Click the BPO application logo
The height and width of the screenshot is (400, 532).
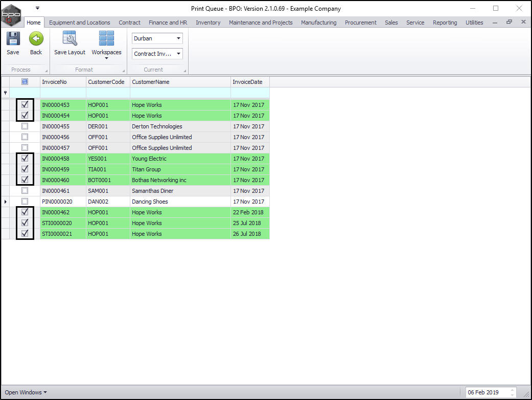(11, 15)
